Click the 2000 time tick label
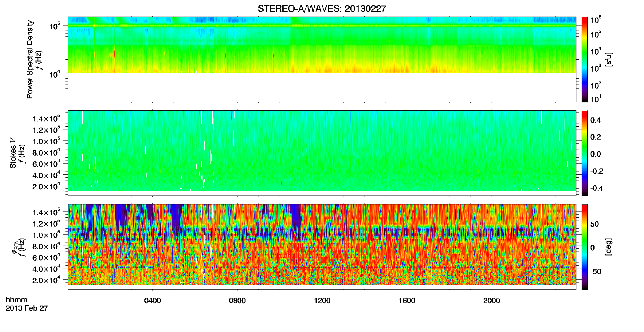The height and width of the screenshot is (332, 644). click(x=492, y=301)
